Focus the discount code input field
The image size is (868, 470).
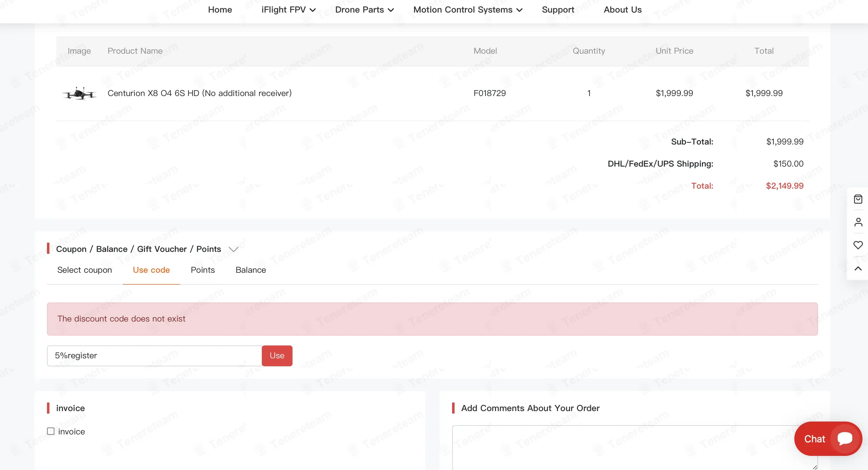click(154, 356)
